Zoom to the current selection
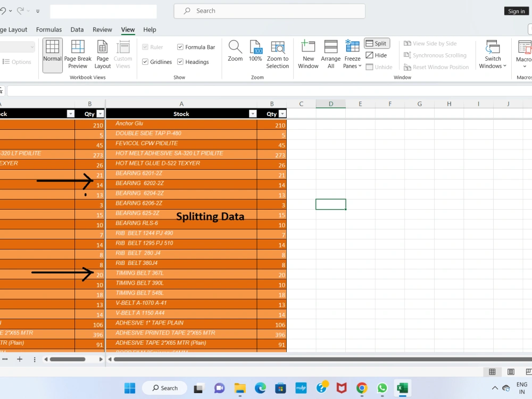Screen dimensions: 532x399 [x=278, y=53]
